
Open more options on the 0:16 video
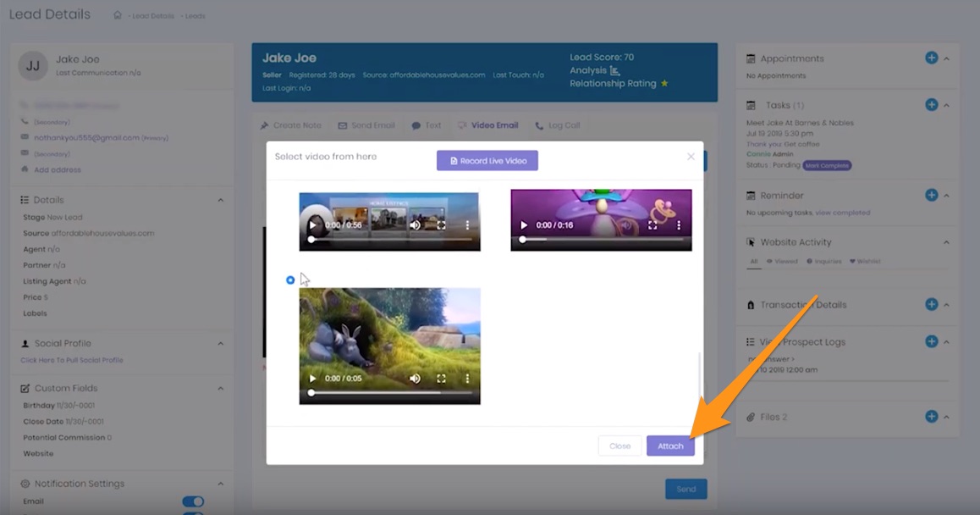(x=678, y=225)
